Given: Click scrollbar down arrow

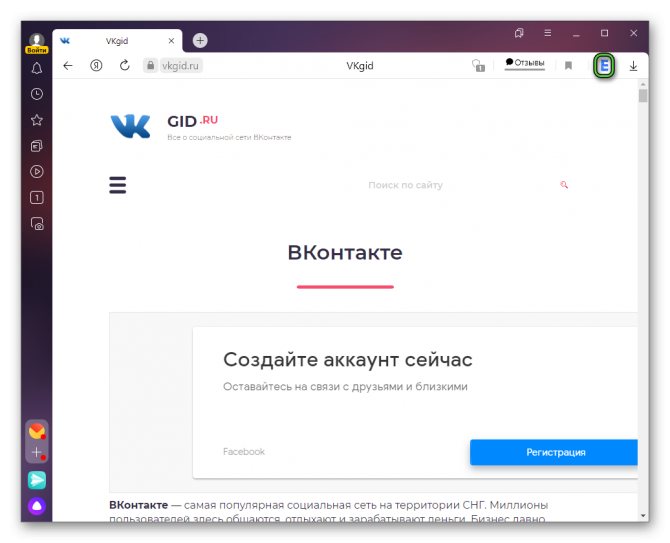Looking at the screenshot, I should (x=643, y=516).
